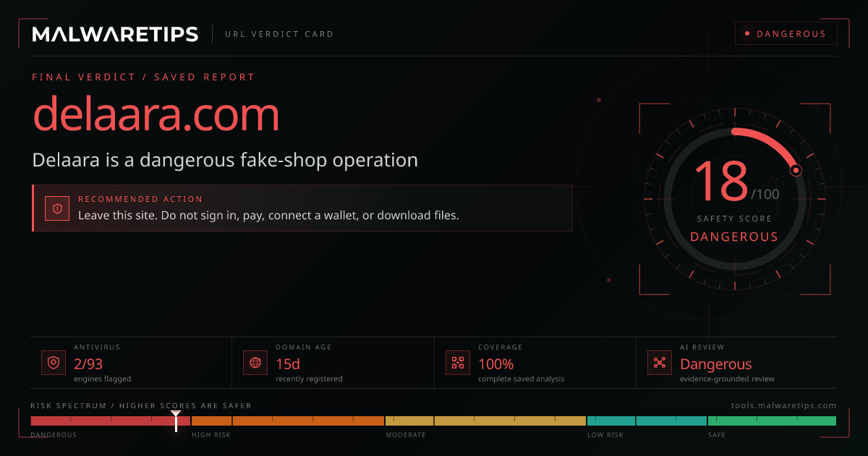868x456 pixels.
Task: Click the 'evidence-grounded review' caption
Action: click(727, 379)
